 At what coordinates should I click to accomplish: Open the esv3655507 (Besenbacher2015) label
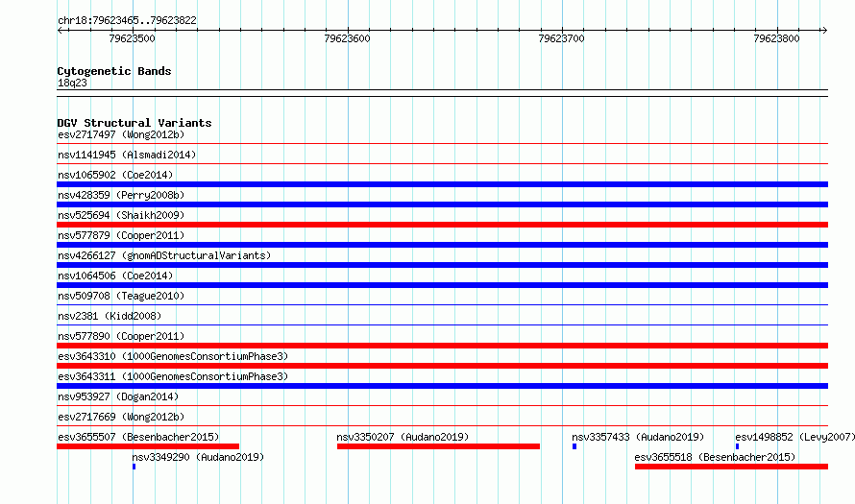click(x=138, y=437)
